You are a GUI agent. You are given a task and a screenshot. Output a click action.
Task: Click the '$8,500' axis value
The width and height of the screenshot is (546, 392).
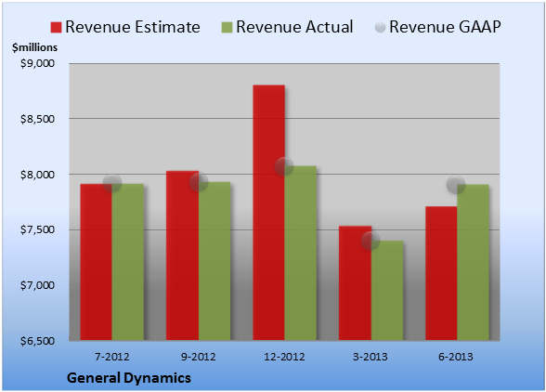(x=37, y=119)
